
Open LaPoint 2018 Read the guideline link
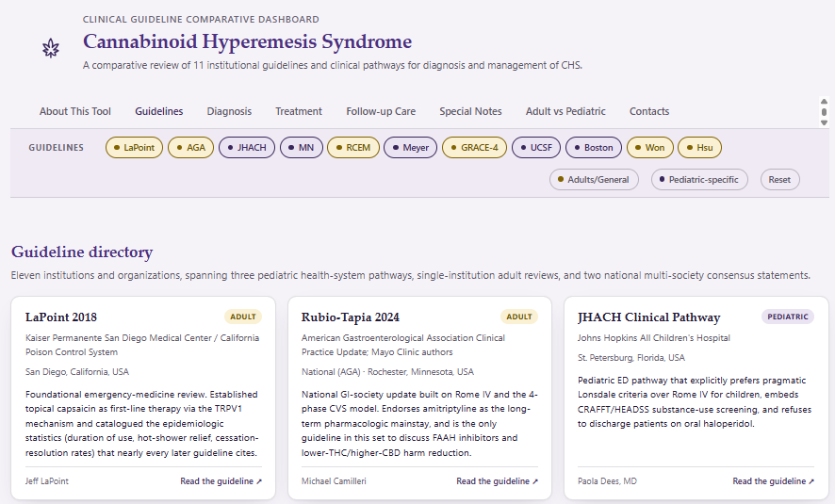(x=221, y=481)
